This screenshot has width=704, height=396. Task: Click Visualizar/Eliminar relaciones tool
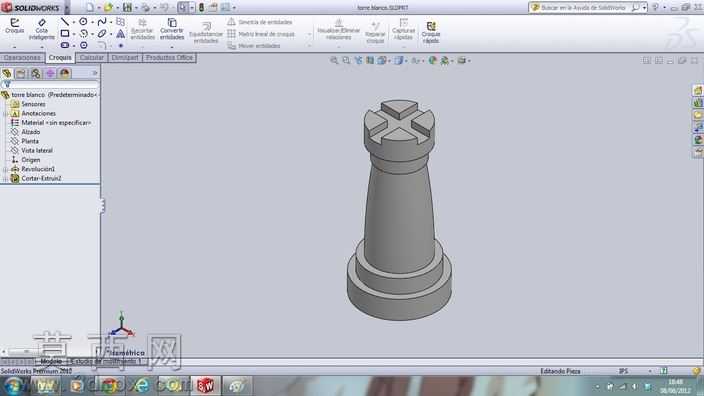click(x=339, y=29)
